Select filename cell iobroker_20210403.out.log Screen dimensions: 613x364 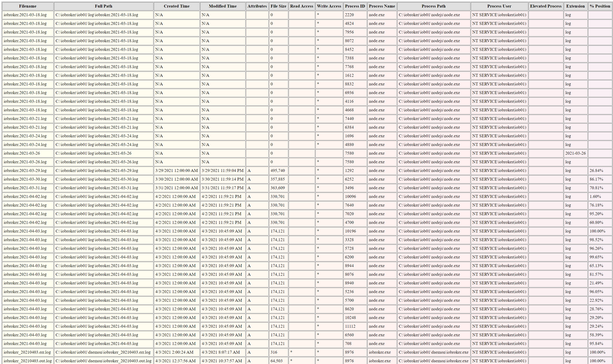point(28,361)
